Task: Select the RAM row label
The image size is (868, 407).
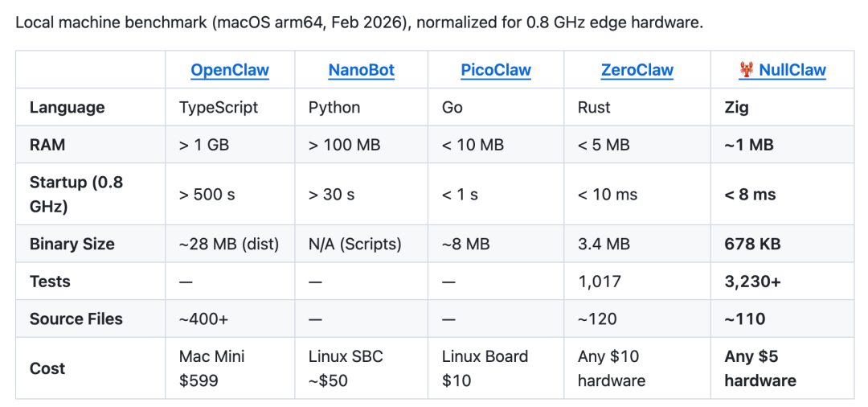Action: pyautogui.click(x=47, y=145)
